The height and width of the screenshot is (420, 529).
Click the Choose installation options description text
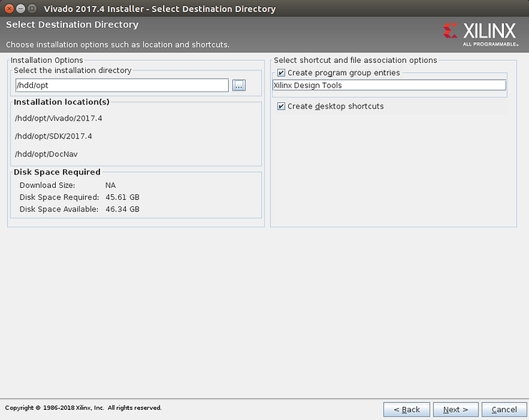click(x=117, y=44)
